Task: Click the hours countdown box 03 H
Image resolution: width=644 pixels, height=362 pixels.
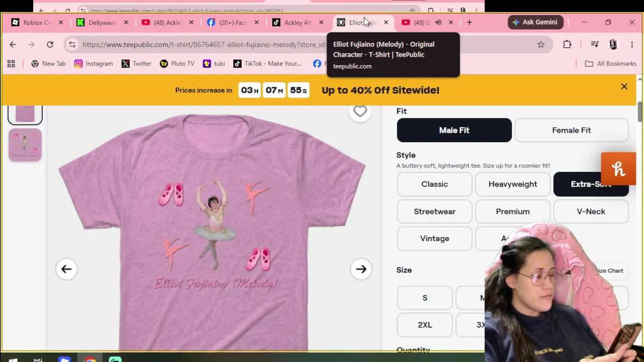Action: [250, 90]
